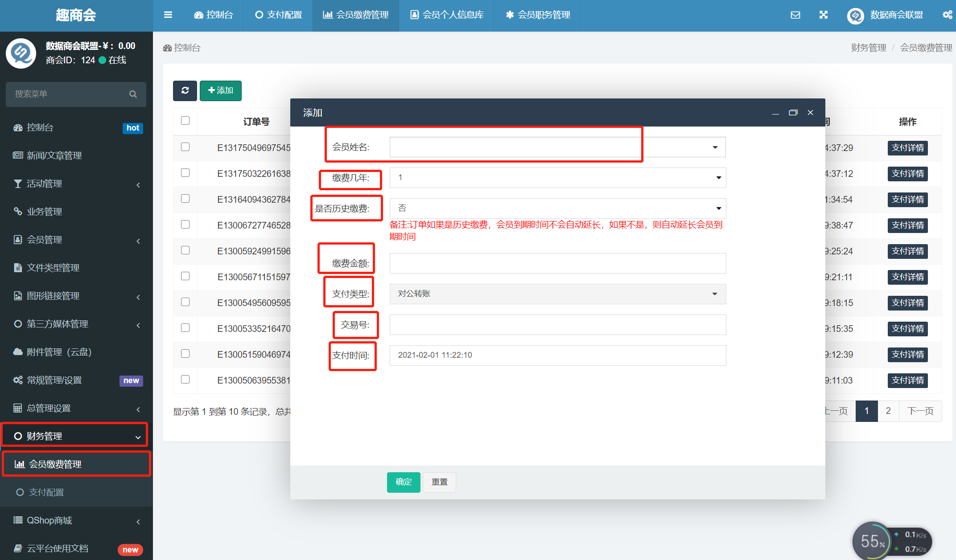
Task: Expand the 是否历史缴费 dropdown
Action: point(557,208)
